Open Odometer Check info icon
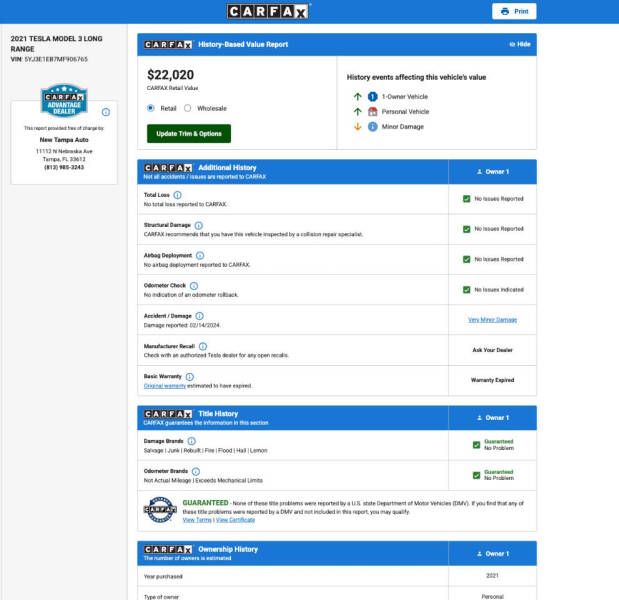Image resolution: width=619 pixels, height=600 pixels. 194,286
